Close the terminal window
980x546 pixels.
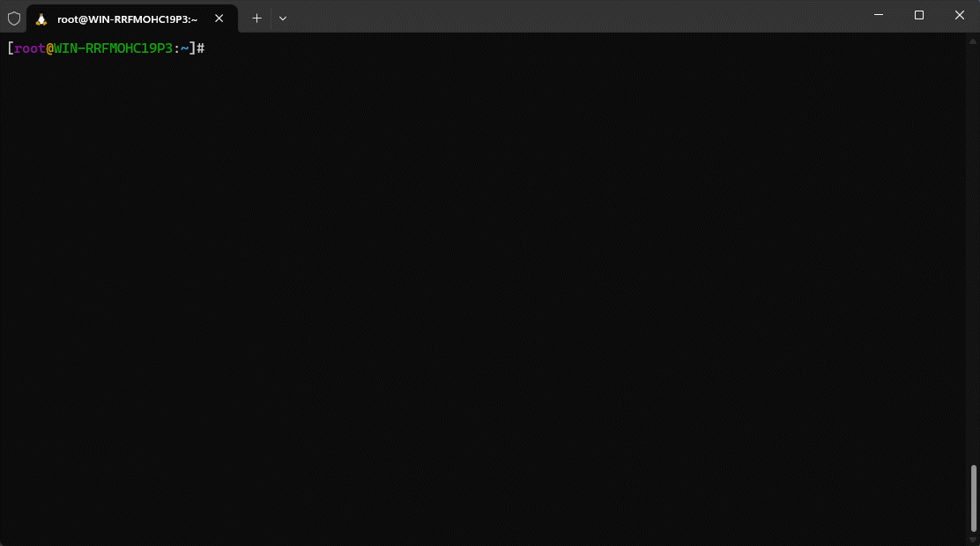tap(960, 15)
